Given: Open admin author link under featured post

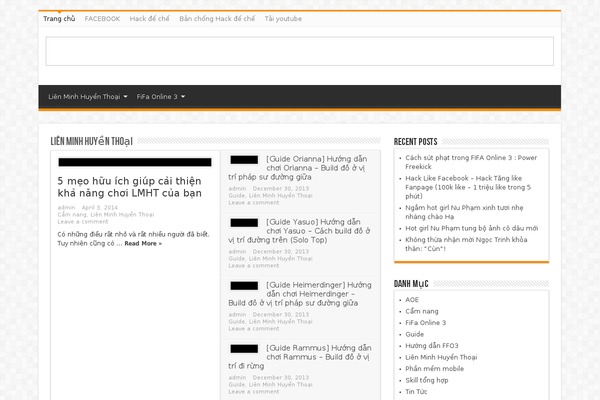Looking at the screenshot, I should pyautogui.click(x=66, y=207).
